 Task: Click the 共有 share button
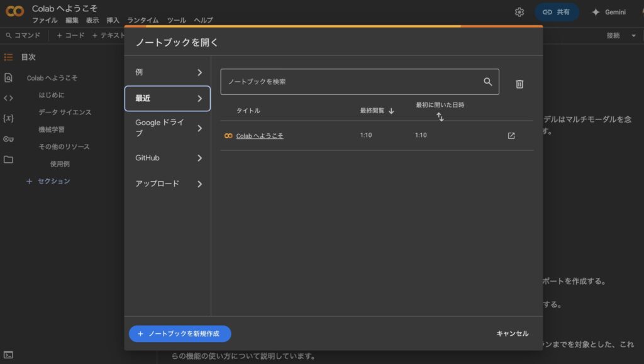point(557,13)
